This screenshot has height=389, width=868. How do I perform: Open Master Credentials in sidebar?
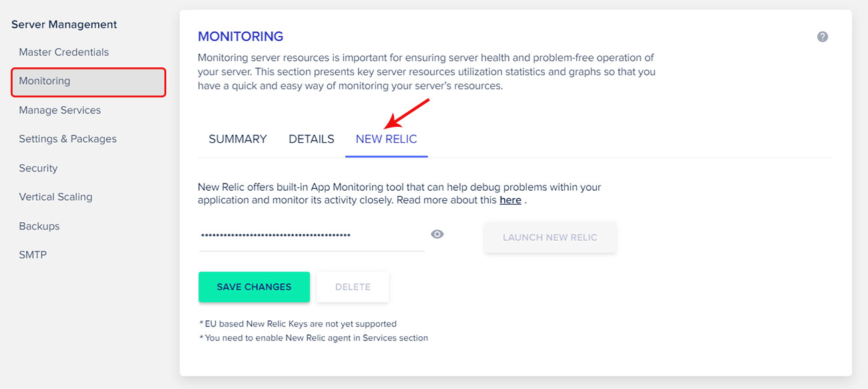click(63, 52)
